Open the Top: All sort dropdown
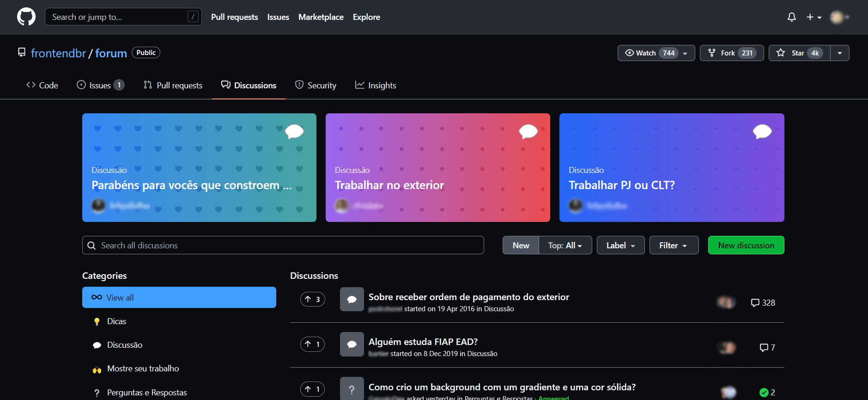Screen dimensions: 868x400 click(x=565, y=245)
